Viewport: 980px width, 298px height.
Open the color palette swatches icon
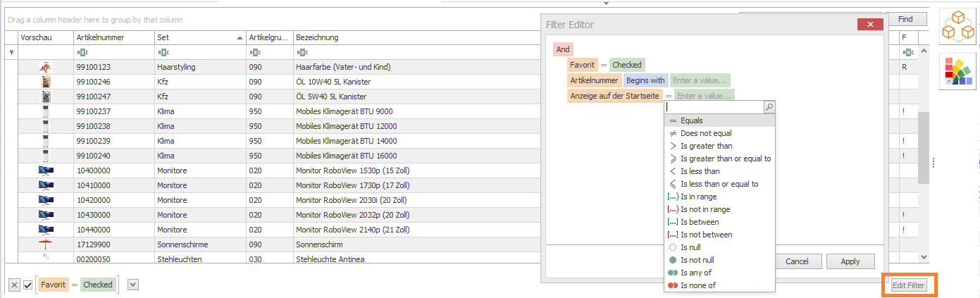click(957, 70)
